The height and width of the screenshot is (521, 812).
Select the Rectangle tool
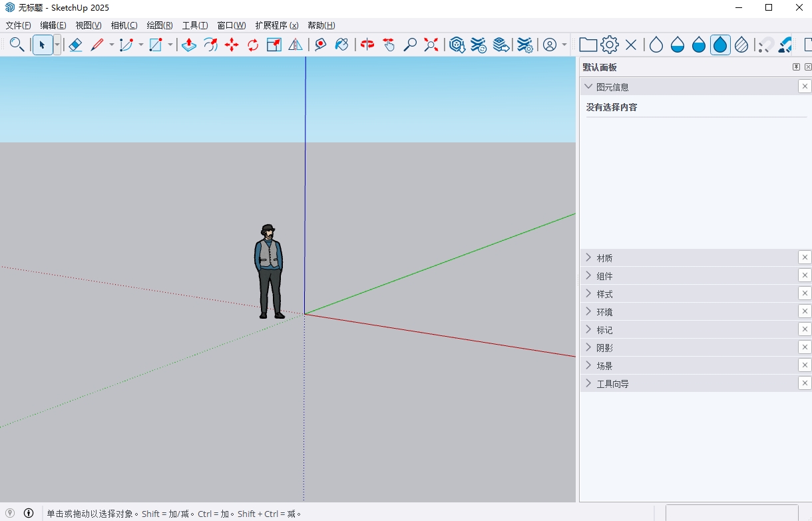(155, 45)
